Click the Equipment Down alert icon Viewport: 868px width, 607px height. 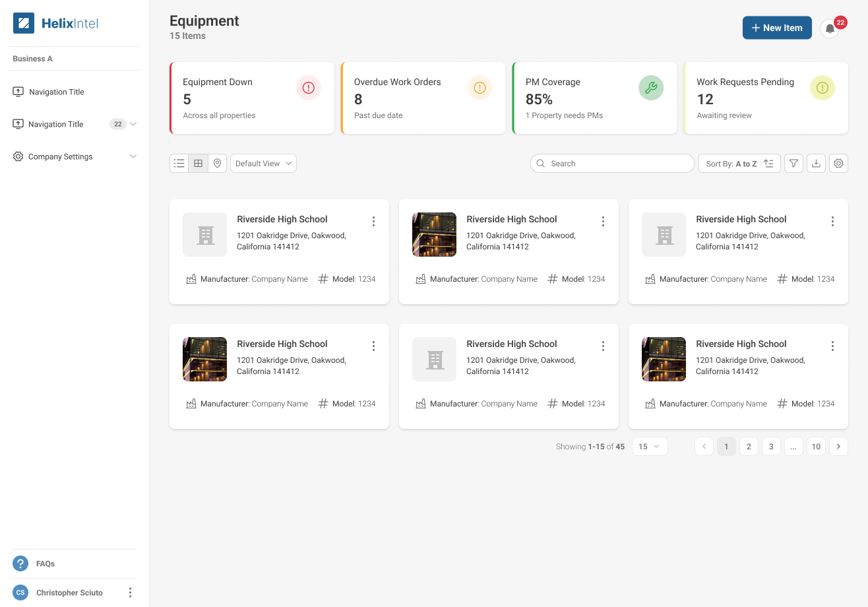pyautogui.click(x=309, y=88)
